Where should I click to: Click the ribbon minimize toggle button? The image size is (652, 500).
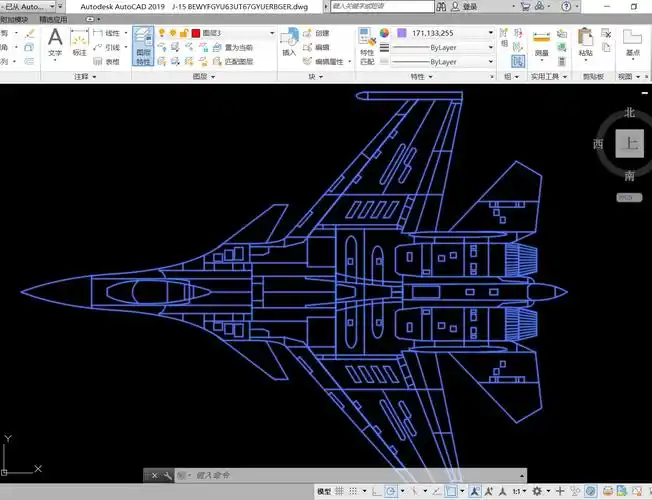(90, 19)
